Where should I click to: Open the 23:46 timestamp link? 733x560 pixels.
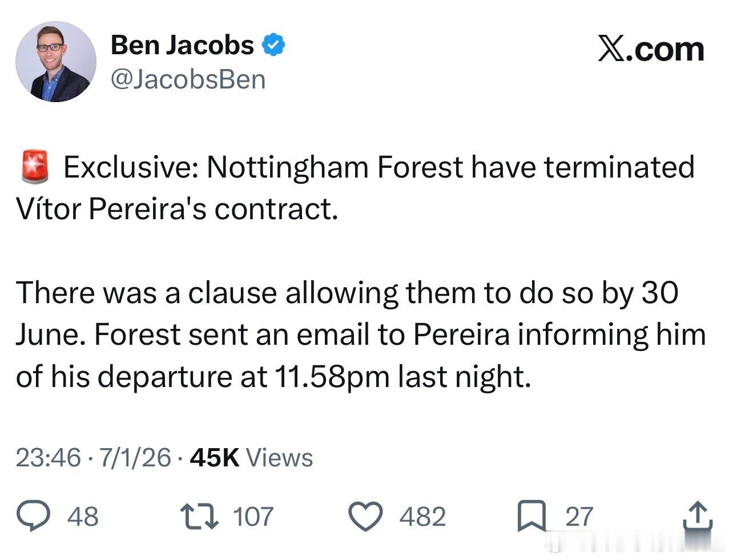(48, 457)
